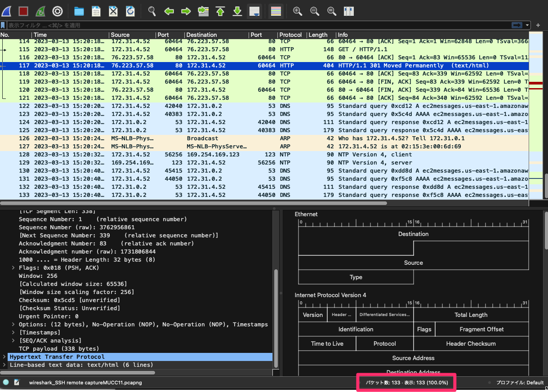Image resolution: width=548 pixels, height=392 pixels.
Task: Toggle auto-scroll during live capture
Action: [254, 11]
